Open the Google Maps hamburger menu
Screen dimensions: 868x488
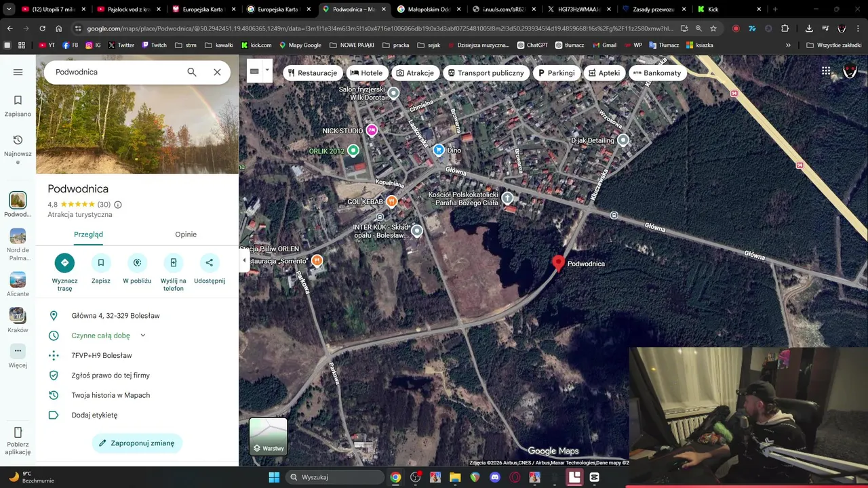point(18,72)
